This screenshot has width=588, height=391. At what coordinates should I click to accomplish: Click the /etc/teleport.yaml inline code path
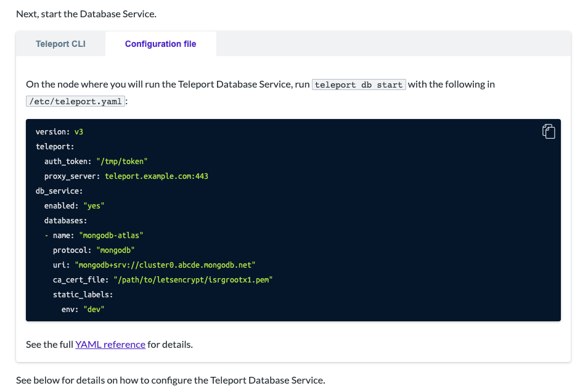click(x=75, y=101)
